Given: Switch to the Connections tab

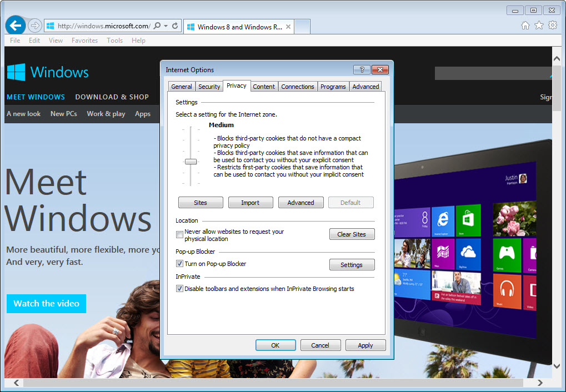Looking at the screenshot, I should pyautogui.click(x=297, y=87).
